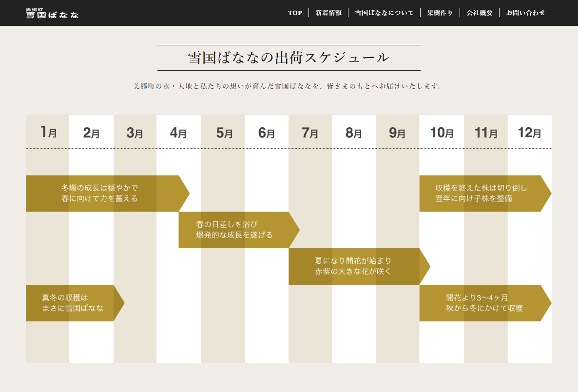The image size is (578, 392).
Task: Click the 開花より3〜4ヶ月 schedule bar
Action: pos(485,303)
